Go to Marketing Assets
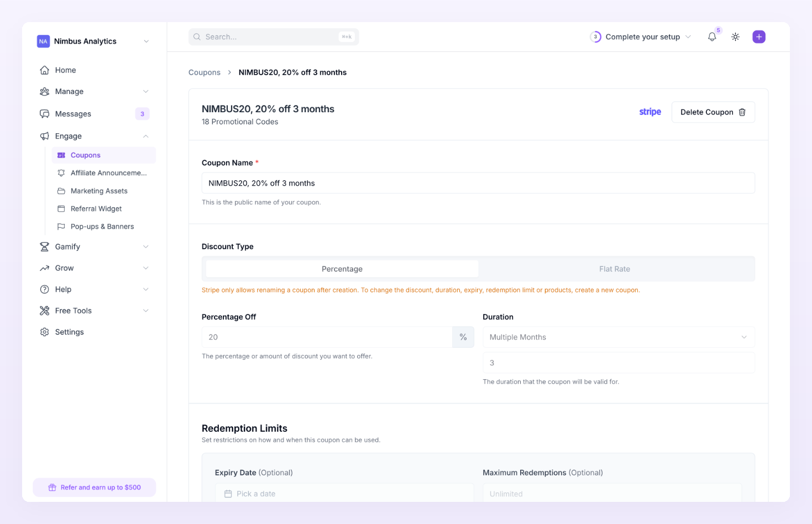Screen dimensions: 812x524 click(x=104, y=191)
